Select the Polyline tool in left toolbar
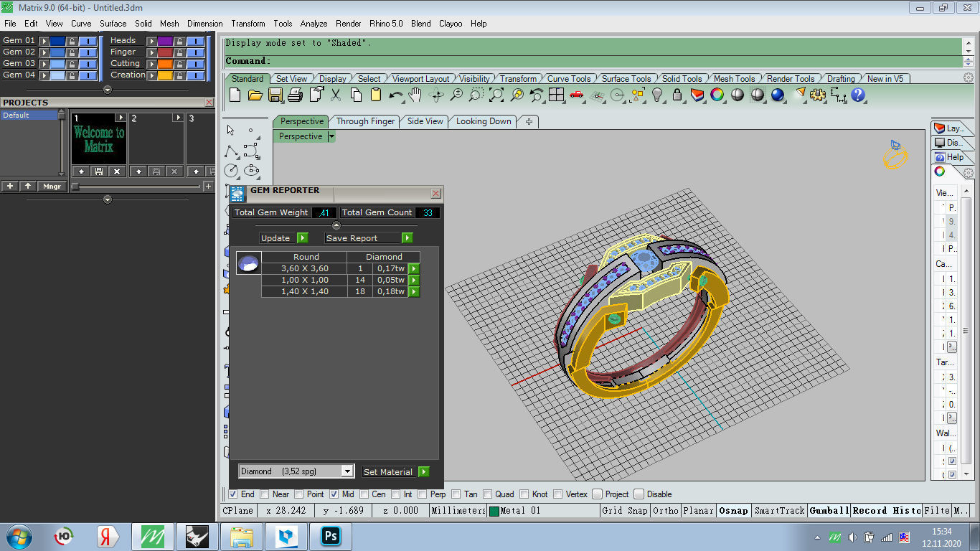Screen dimensions: 980x551 pos(231,151)
